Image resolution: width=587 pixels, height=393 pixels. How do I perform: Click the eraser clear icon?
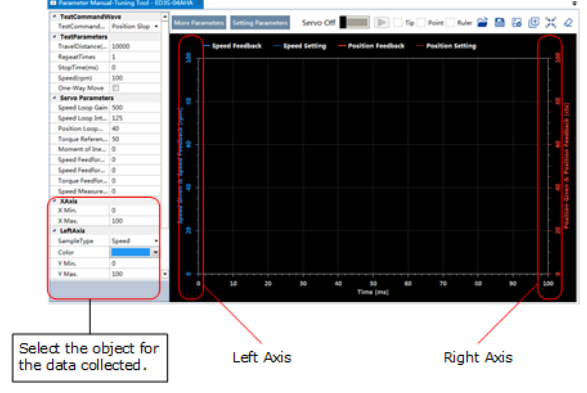(568, 22)
